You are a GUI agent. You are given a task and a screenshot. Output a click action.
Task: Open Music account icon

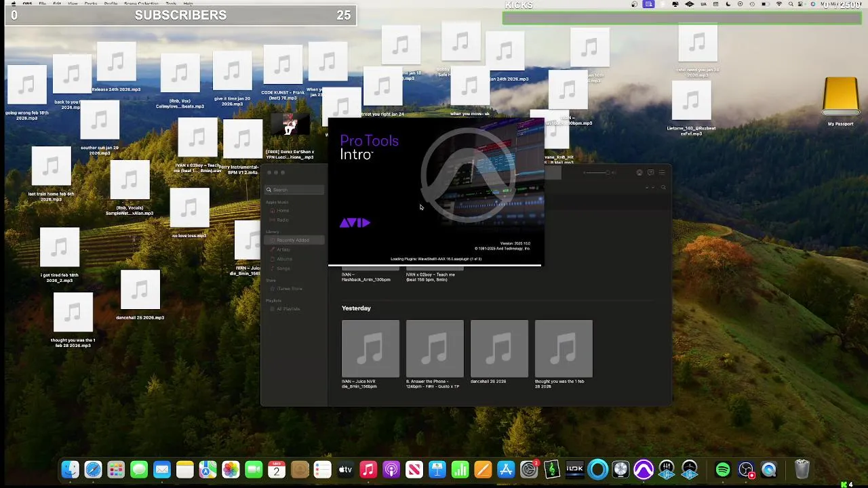[639, 173]
